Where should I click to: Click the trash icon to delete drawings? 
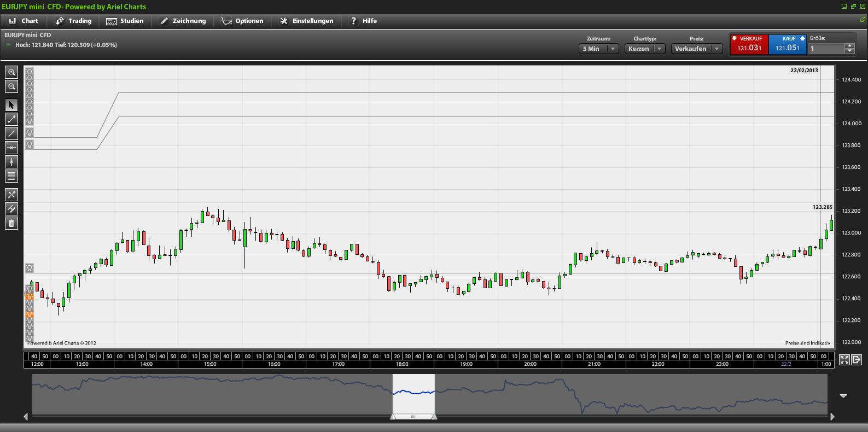pyautogui.click(x=11, y=223)
